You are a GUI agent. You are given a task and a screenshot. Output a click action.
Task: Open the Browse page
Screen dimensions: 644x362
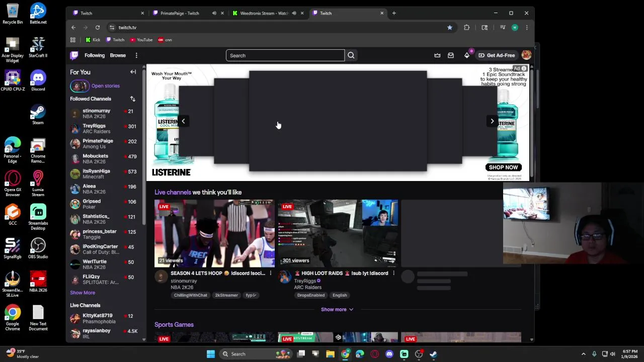click(118, 55)
